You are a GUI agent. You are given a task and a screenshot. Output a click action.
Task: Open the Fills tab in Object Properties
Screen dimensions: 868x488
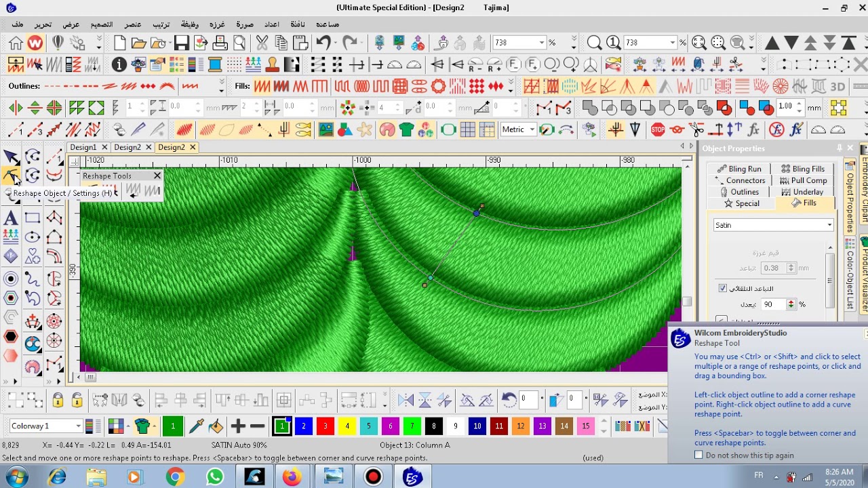tap(804, 203)
